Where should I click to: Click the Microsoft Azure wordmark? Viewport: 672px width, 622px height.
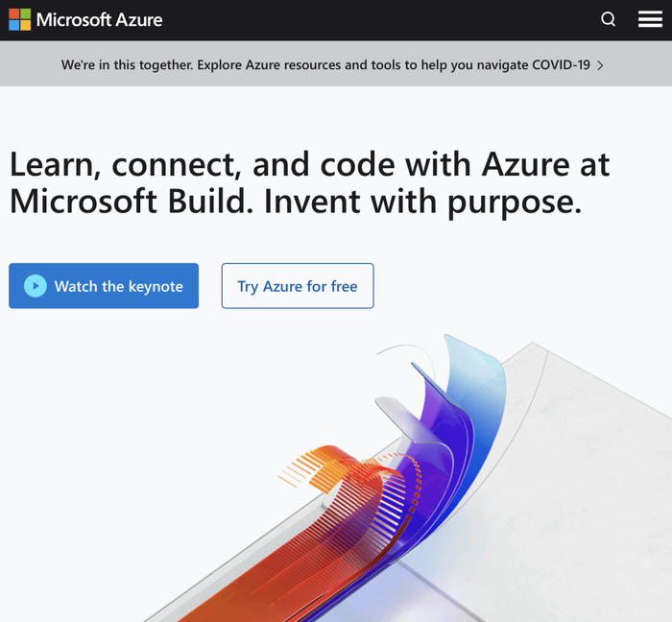(99, 19)
